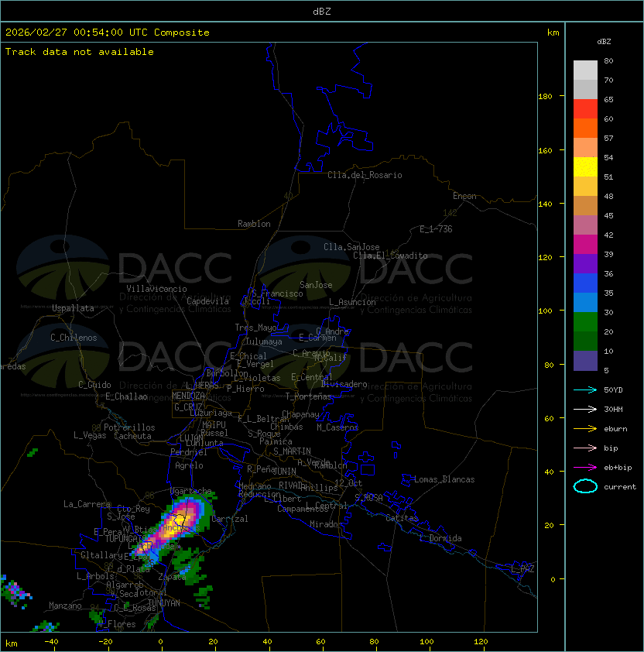Click the 'C_Guido' map label

94,385
